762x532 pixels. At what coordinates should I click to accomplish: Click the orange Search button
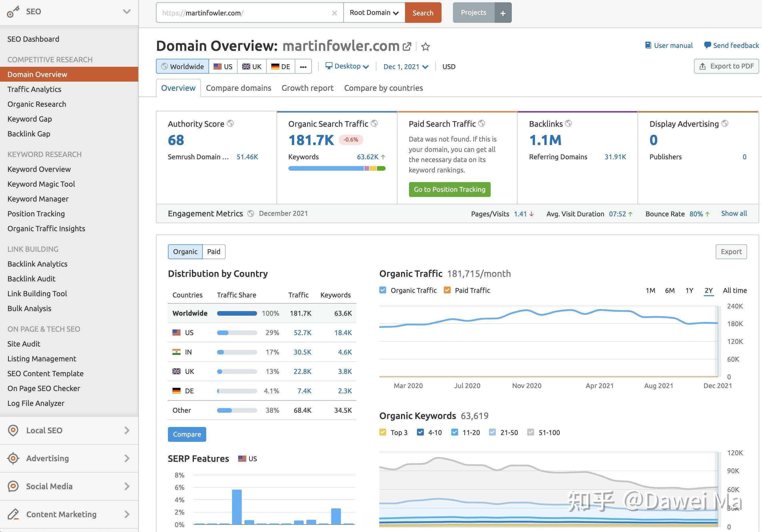[x=423, y=13]
